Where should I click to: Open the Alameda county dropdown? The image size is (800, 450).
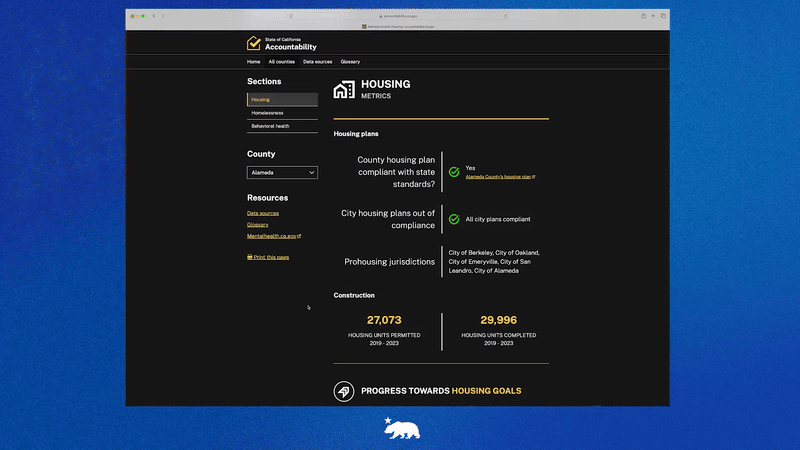(x=282, y=172)
